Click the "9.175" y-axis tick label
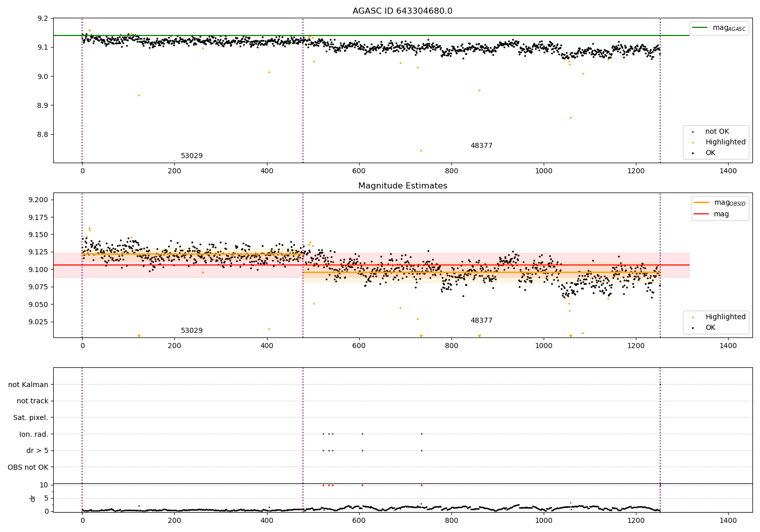The image size is (760, 532). tap(38, 217)
